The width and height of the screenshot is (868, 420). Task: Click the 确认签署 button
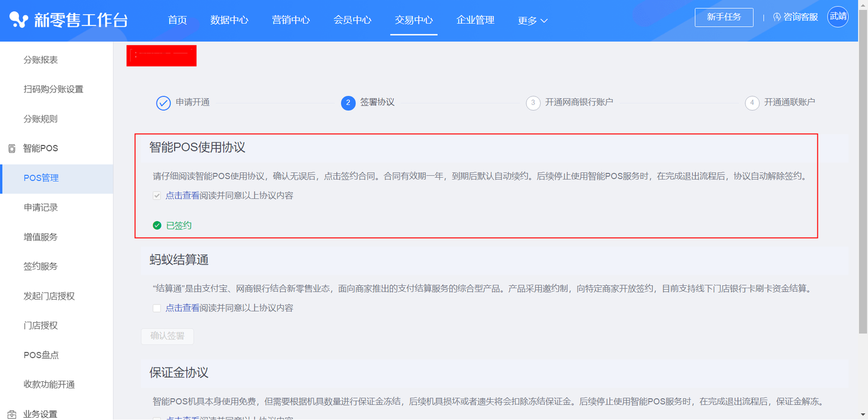(x=168, y=336)
